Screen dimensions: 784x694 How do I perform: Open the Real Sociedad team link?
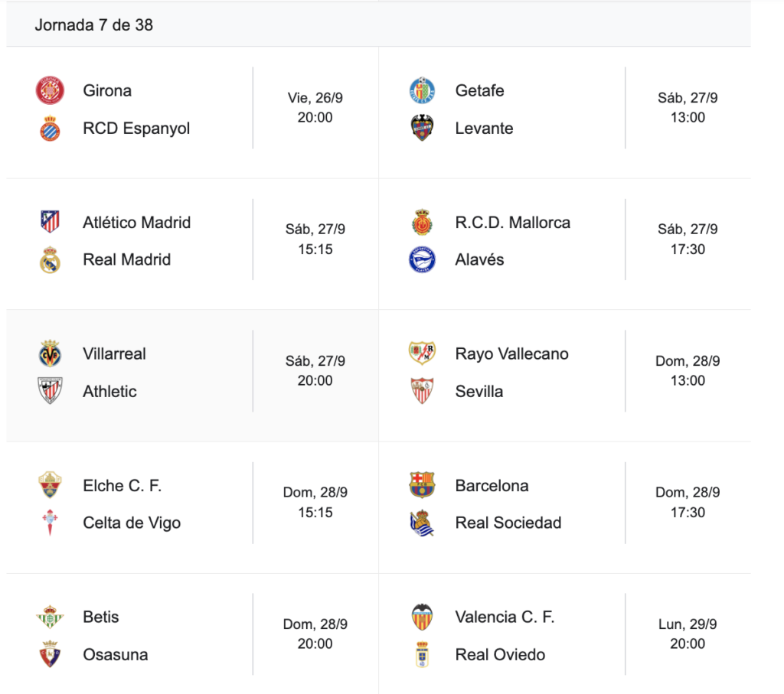(x=508, y=523)
